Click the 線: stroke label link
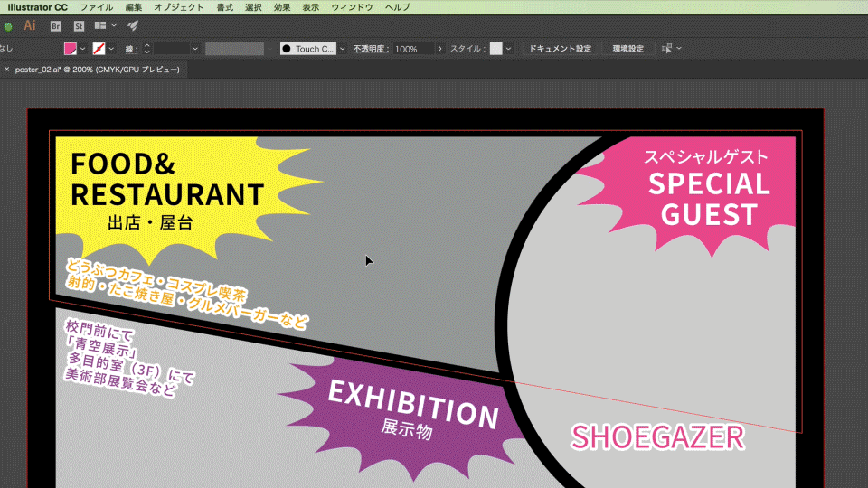 click(x=131, y=49)
